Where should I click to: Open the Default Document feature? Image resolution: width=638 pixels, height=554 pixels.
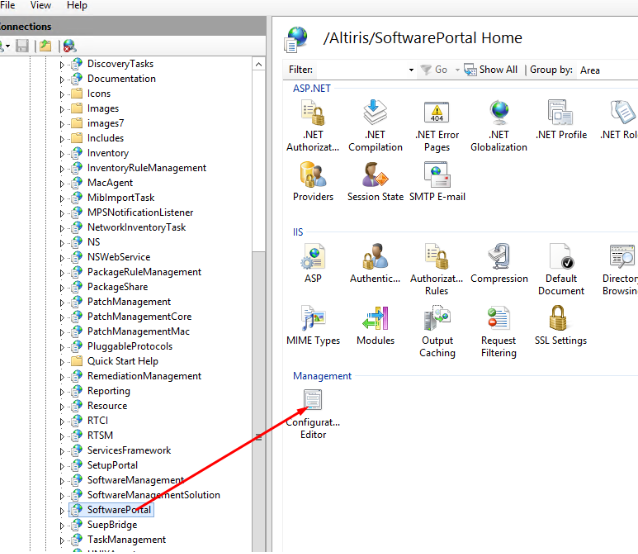[560, 258]
